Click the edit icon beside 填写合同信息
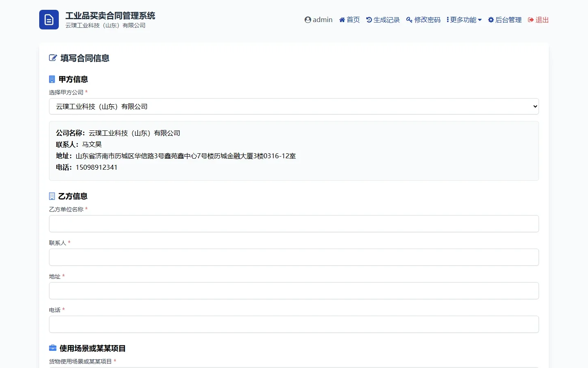The image size is (588, 368). 53,58
